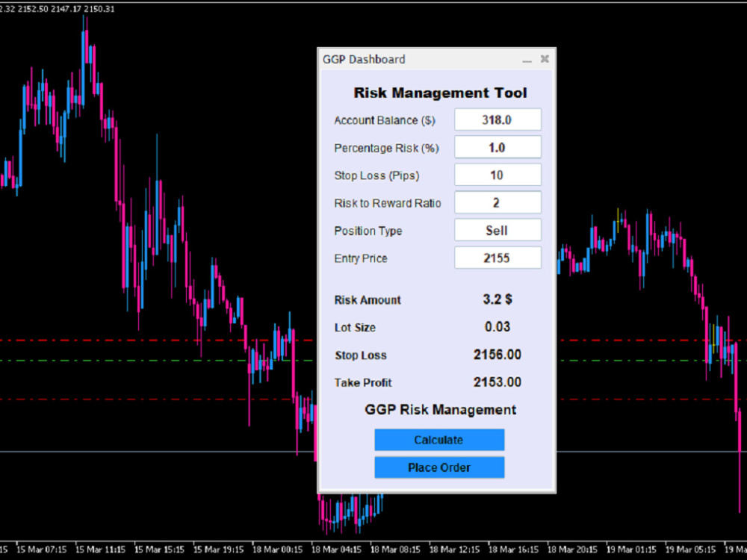Click the Account Balance ($) label
Image resolution: width=747 pixels, height=560 pixels.
click(x=385, y=120)
